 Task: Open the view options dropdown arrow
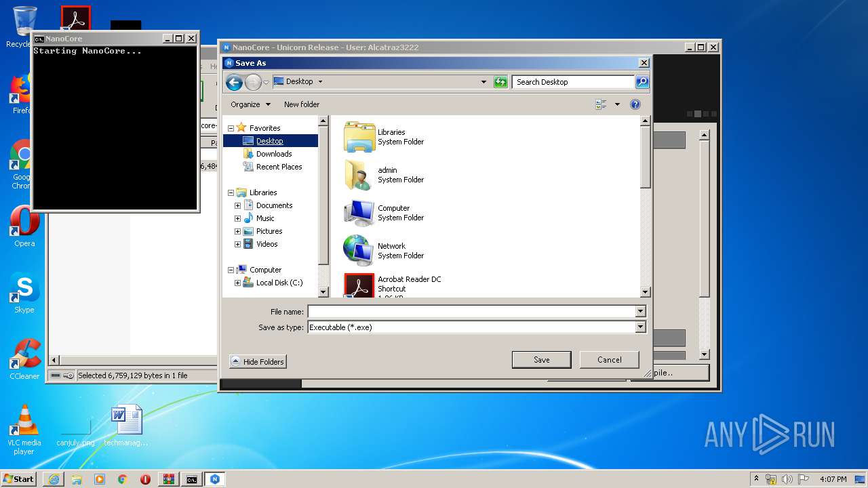(617, 104)
